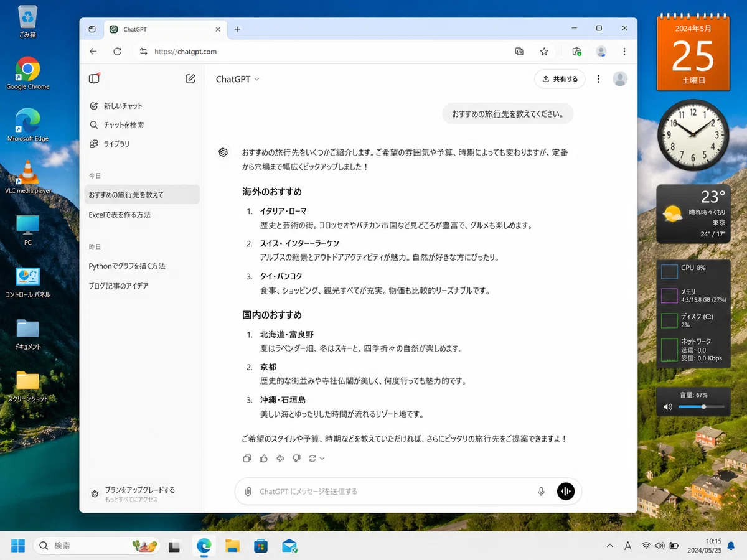Give the response a thumbs up
The image size is (747, 560).
coord(263,459)
